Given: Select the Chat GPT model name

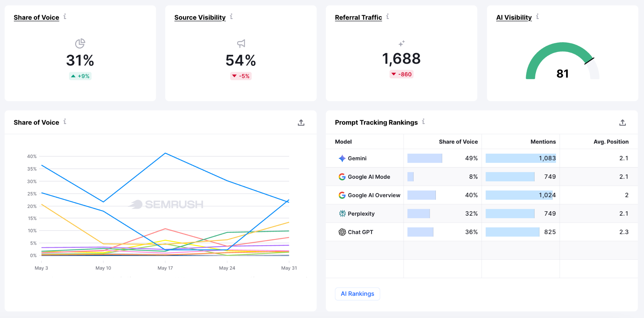Looking at the screenshot, I should point(360,232).
